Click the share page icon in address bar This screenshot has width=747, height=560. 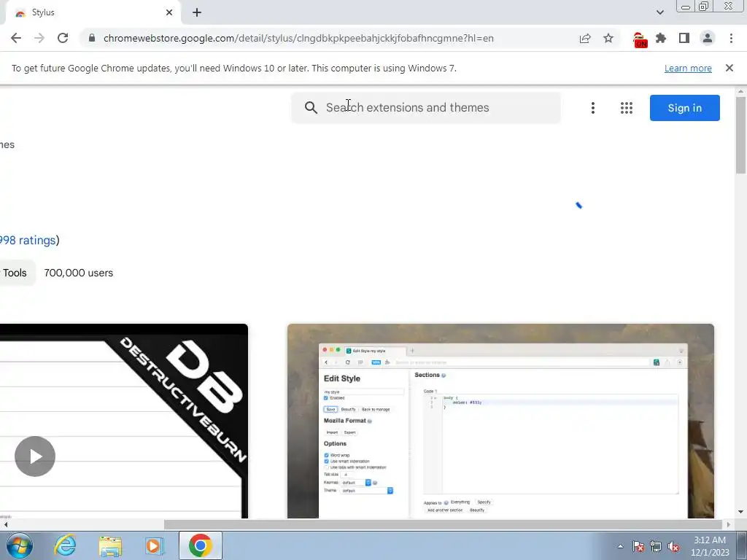point(585,38)
